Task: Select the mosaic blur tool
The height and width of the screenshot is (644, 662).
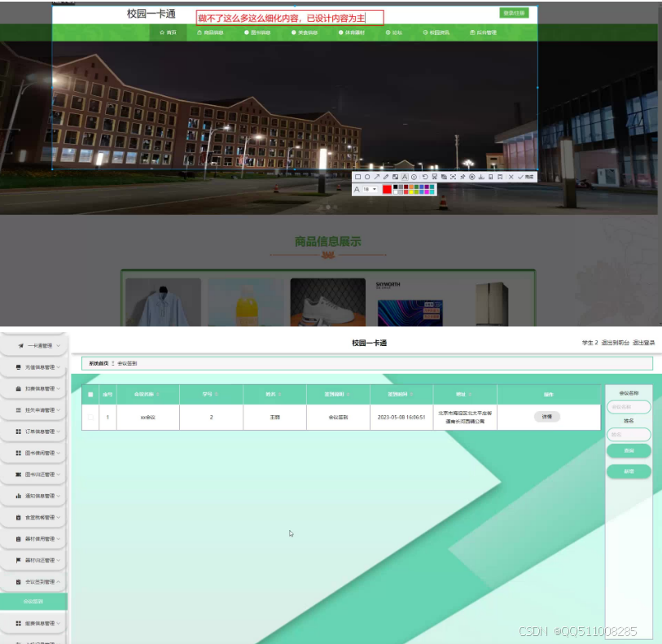Action: [x=395, y=177]
